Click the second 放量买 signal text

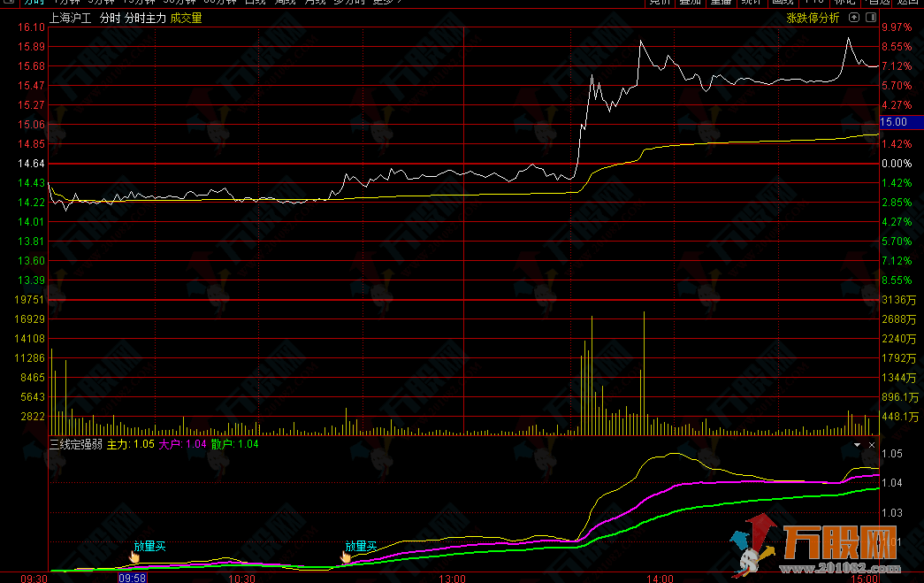[361, 547]
